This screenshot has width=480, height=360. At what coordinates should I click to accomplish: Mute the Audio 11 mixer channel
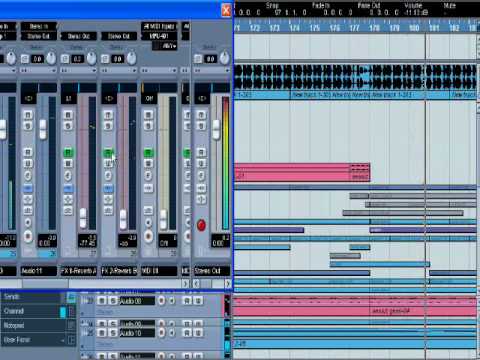coord(28,115)
